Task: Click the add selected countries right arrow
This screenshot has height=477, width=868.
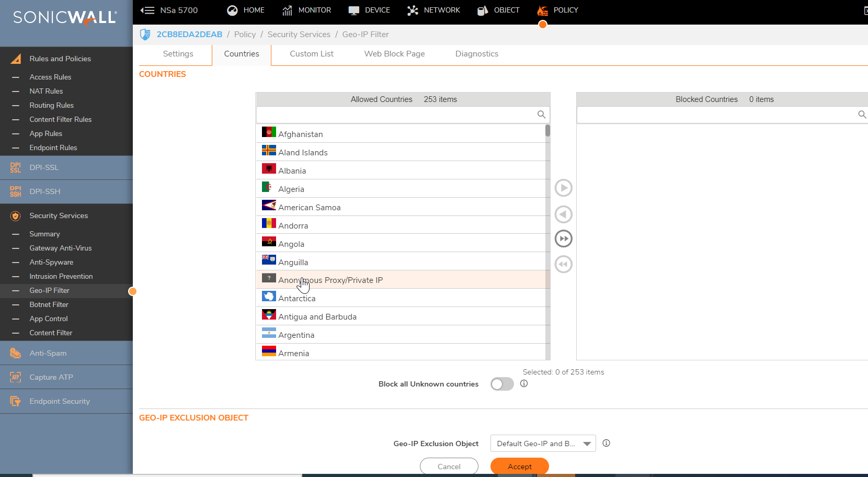Action: [x=563, y=188]
